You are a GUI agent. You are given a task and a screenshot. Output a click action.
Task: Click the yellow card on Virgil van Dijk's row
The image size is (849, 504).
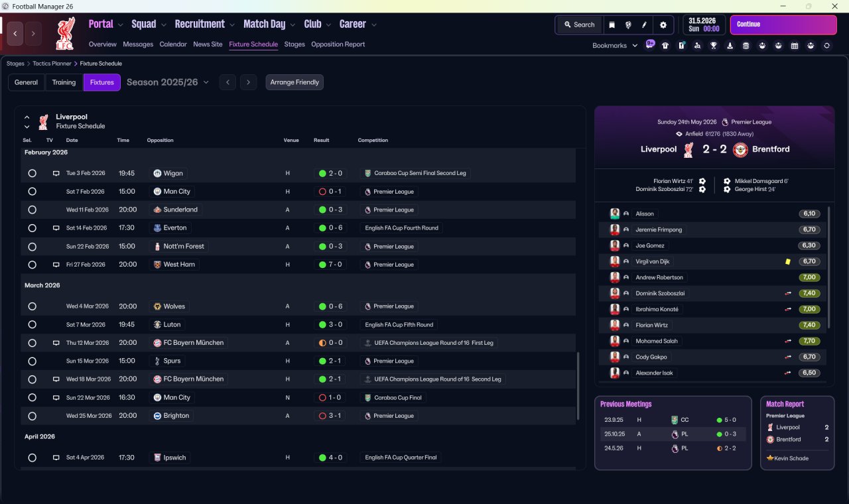point(788,261)
